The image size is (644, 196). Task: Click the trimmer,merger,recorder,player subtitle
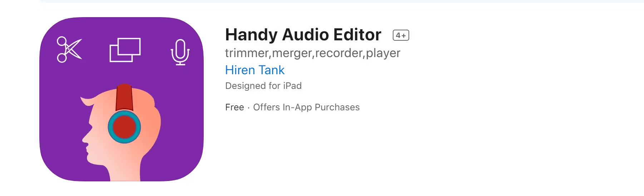(x=313, y=53)
